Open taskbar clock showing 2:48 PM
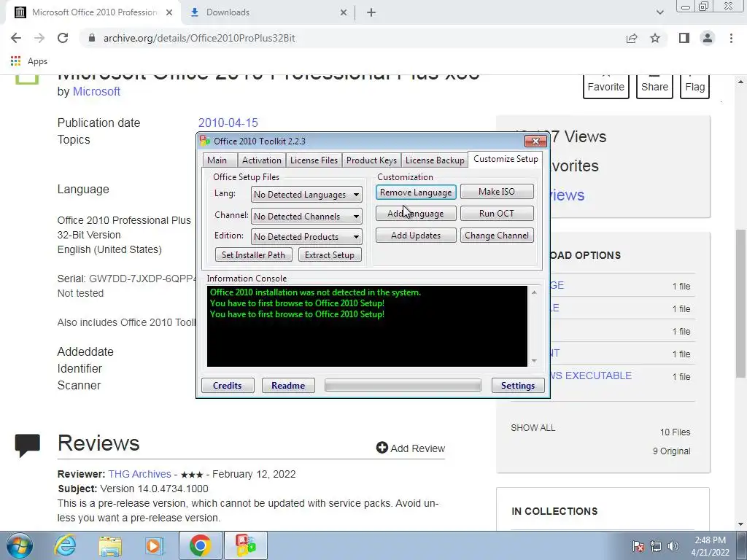Image resolution: width=747 pixels, height=560 pixels. pos(710,546)
